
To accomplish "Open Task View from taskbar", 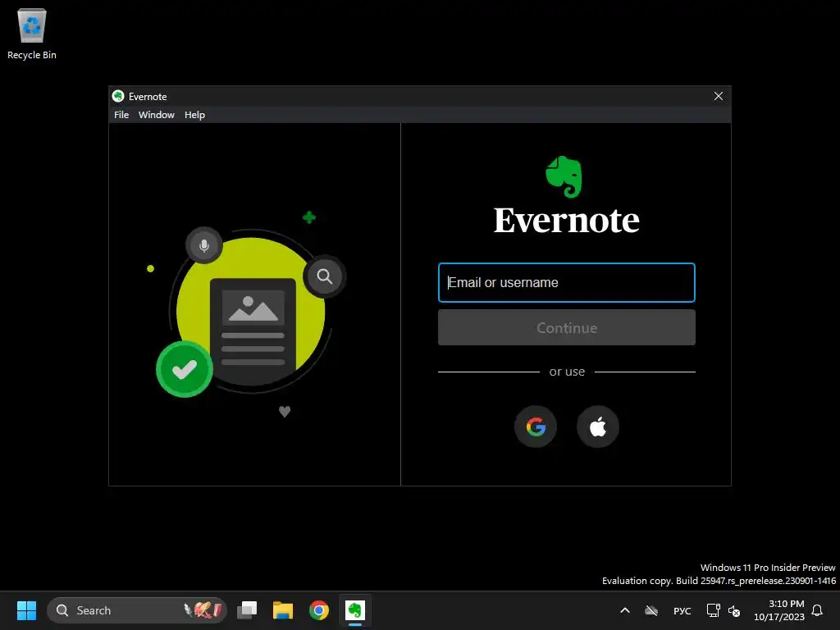I will tap(247, 610).
